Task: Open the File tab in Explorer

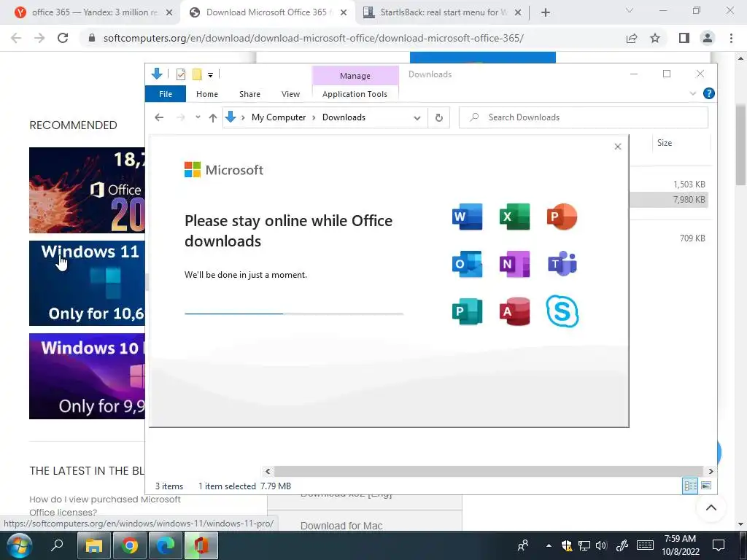Action: click(166, 94)
